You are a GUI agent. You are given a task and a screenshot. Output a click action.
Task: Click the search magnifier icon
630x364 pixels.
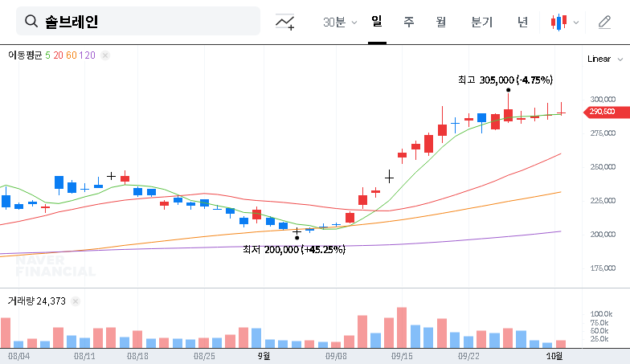pyautogui.click(x=31, y=22)
